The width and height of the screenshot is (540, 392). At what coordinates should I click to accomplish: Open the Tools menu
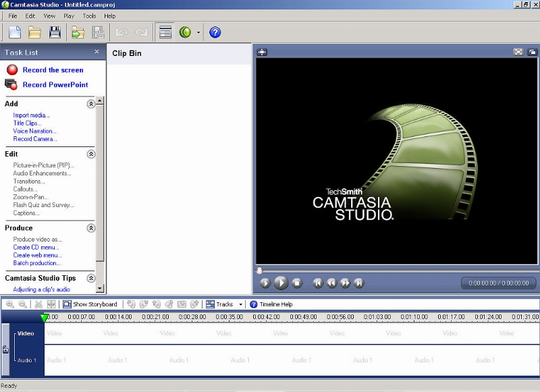89,16
